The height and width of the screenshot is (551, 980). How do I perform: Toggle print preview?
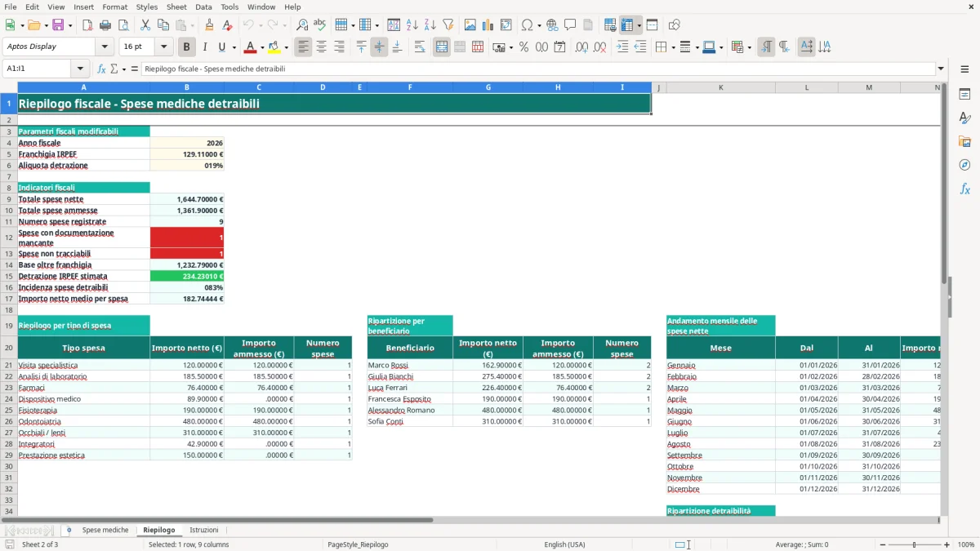click(x=123, y=25)
